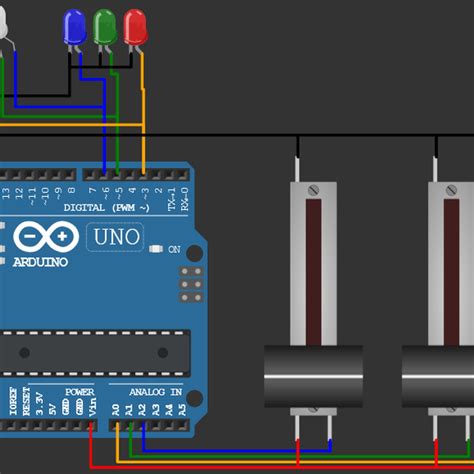The height and width of the screenshot is (474, 474).
Task: Click the digital pin 7 label
Action: coord(92,190)
